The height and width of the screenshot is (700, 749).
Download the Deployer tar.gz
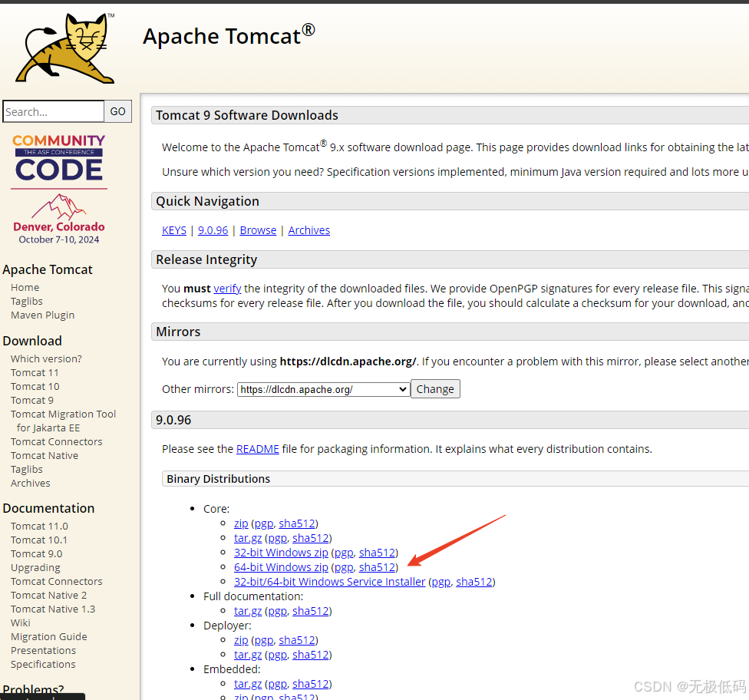pos(248,655)
